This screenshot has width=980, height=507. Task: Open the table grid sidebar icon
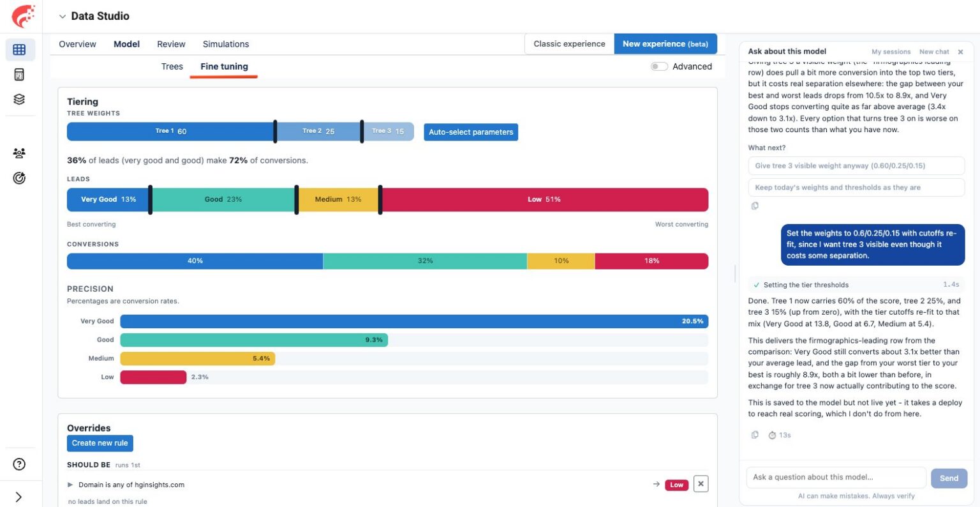click(x=19, y=50)
